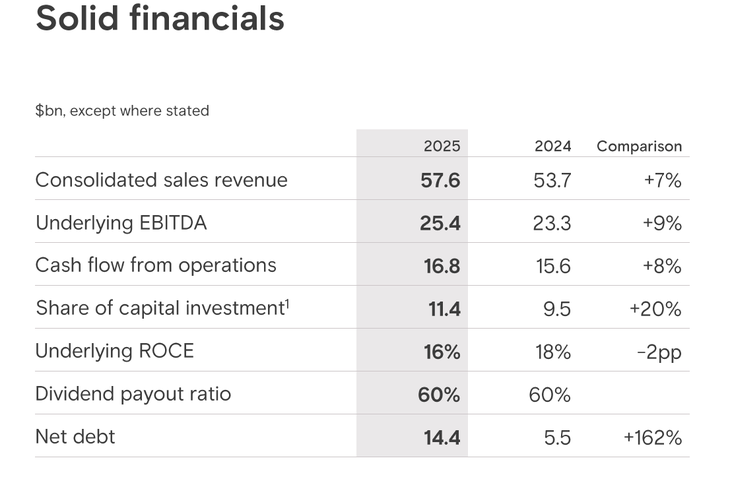Image resolution: width=730 pixels, height=483 pixels.
Task: Click the Comparison column header
Action: point(639,146)
